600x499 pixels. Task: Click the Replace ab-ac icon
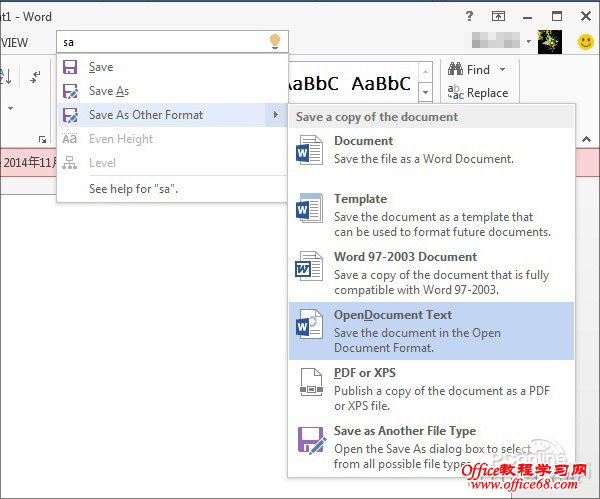click(455, 92)
